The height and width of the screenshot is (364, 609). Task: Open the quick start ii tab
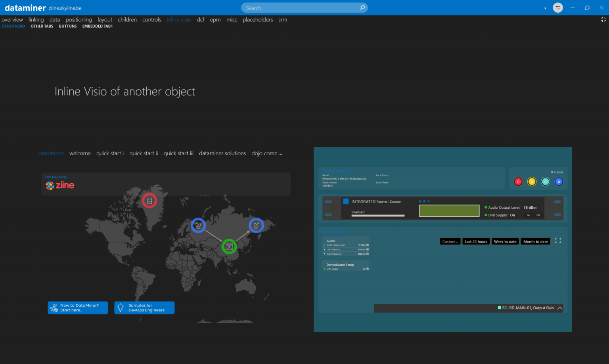[144, 153]
